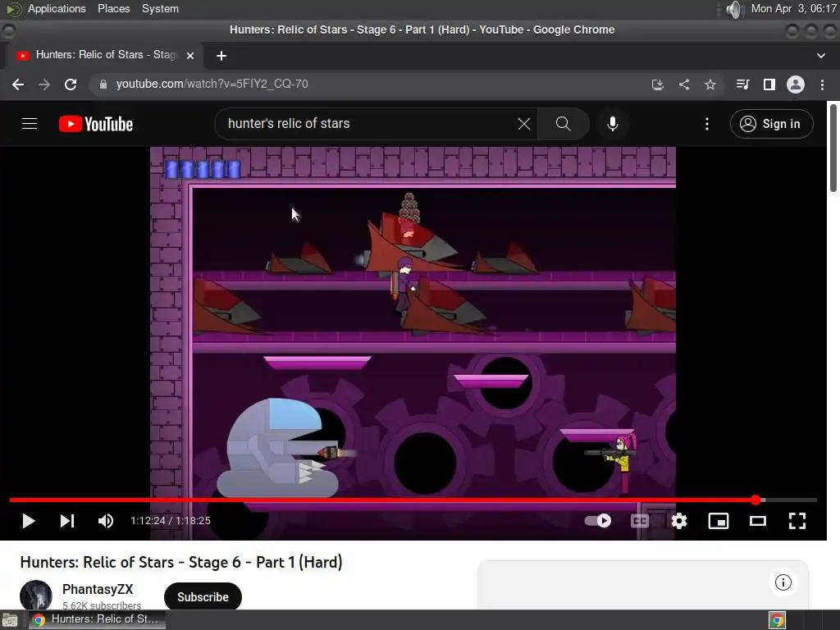This screenshot has height=630, width=840.
Task: Click the Sign in button
Action: (x=771, y=124)
